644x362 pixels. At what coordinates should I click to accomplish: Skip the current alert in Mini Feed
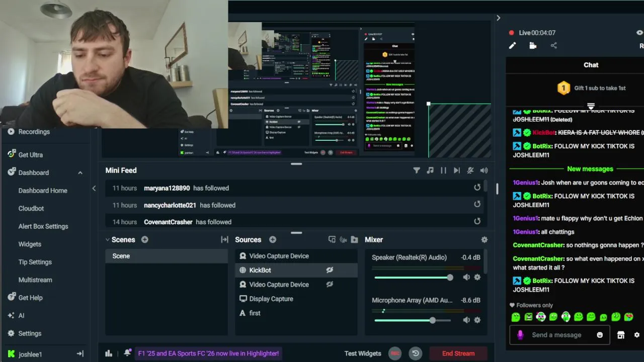point(457,170)
